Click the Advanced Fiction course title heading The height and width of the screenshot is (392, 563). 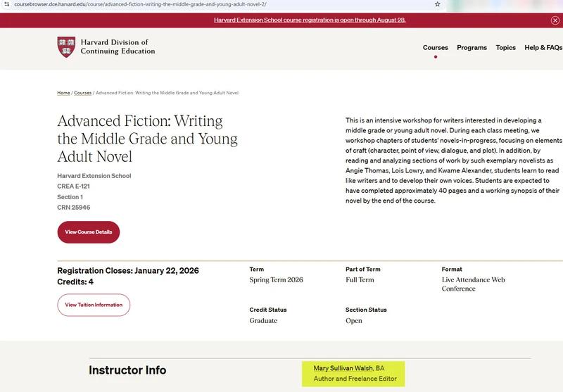(147, 139)
